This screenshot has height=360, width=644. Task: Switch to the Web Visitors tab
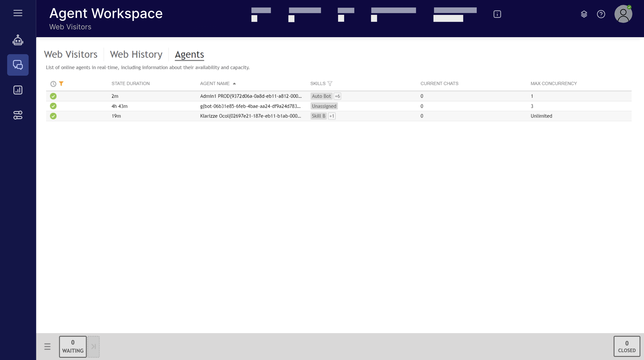point(70,54)
